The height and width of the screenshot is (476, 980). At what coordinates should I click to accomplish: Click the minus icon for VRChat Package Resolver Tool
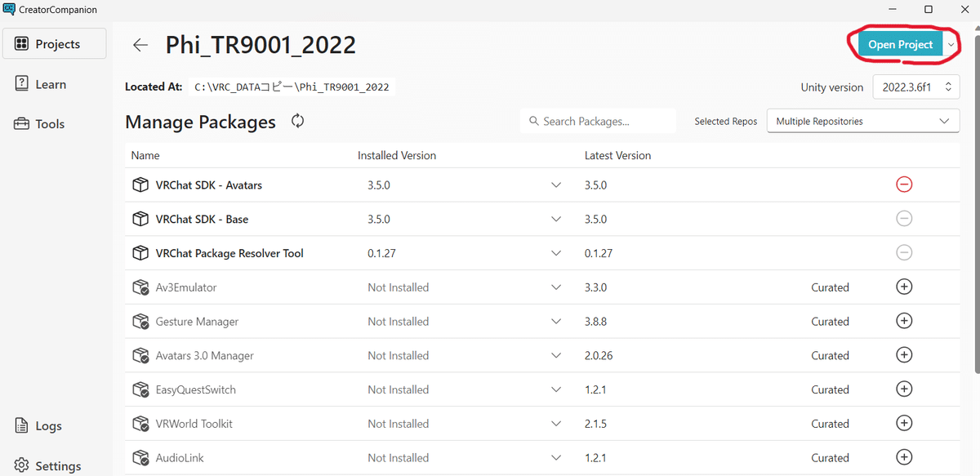(x=904, y=253)
